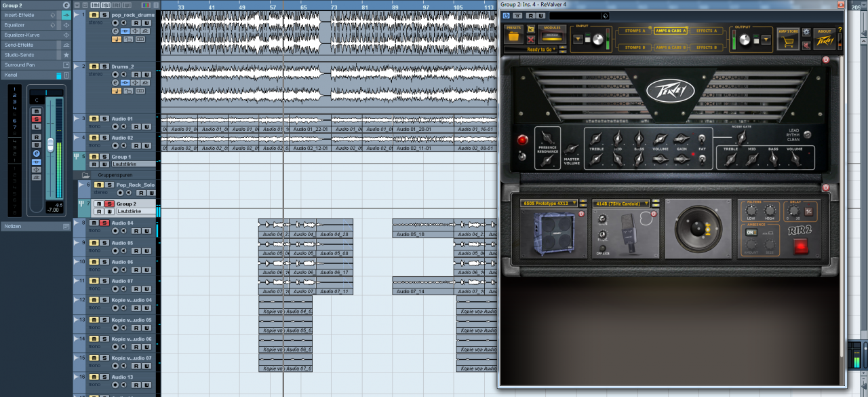
Task: Flip the upper FAT switch
Action: (702, 139)
